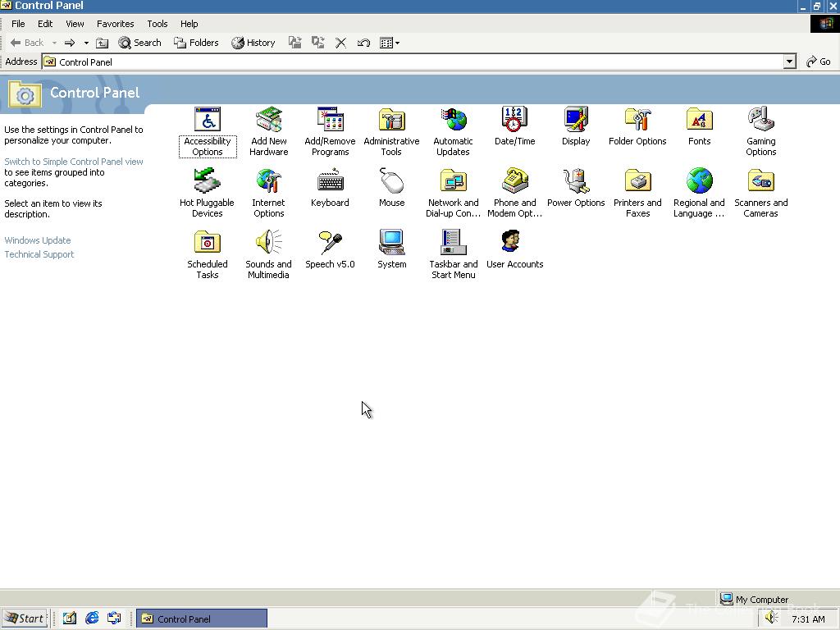Open the Windows Update link
The width and height of the screenshot is (840, 630).
pos(38,240)
